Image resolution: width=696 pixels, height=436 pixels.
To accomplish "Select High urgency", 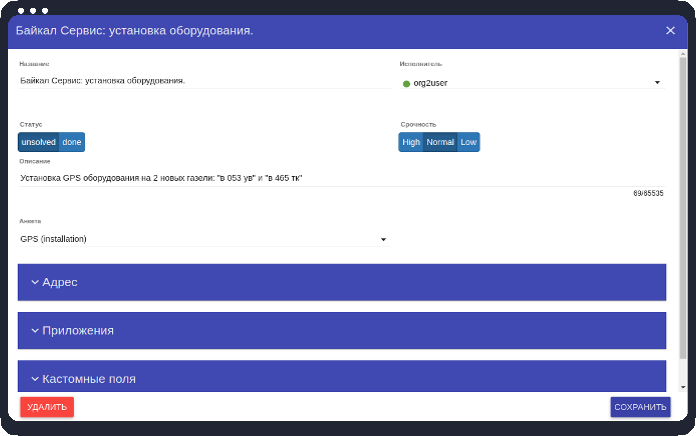I will [x=411, y=142].
